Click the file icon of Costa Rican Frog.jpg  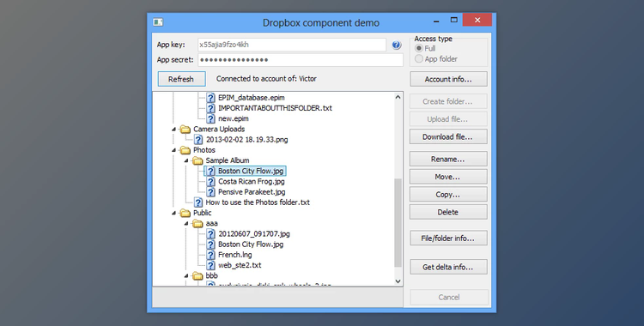[210, 182]
